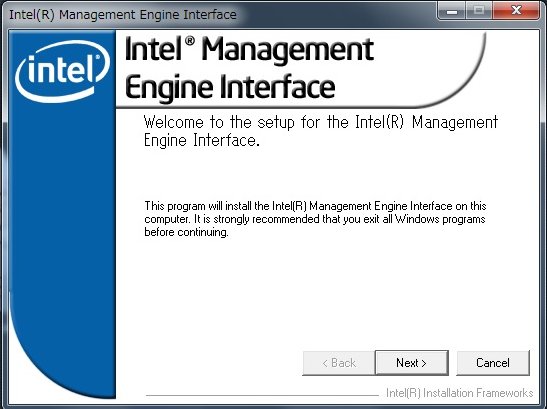Minimize the Intel setup window
This screenshot has width=547, height=409.
[x=452, y=10]
